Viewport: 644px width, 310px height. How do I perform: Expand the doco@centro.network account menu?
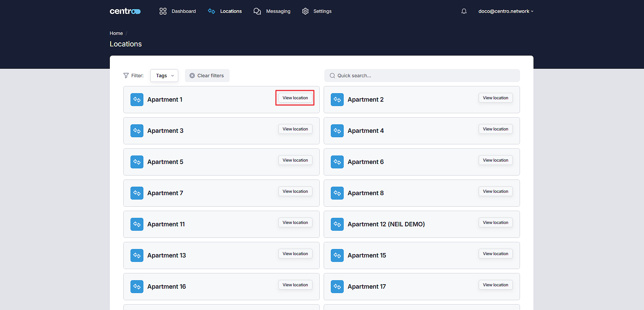coord(506,11)
